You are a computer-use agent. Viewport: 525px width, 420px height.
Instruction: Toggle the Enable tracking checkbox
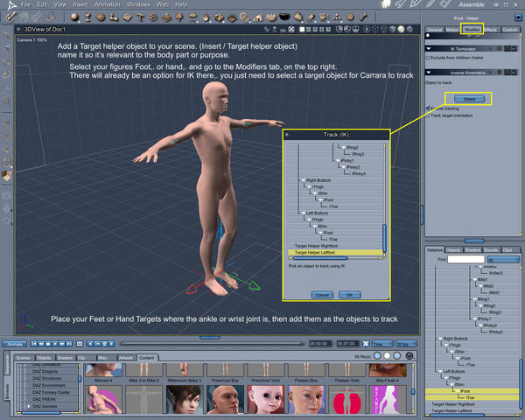tap(428, 108)
